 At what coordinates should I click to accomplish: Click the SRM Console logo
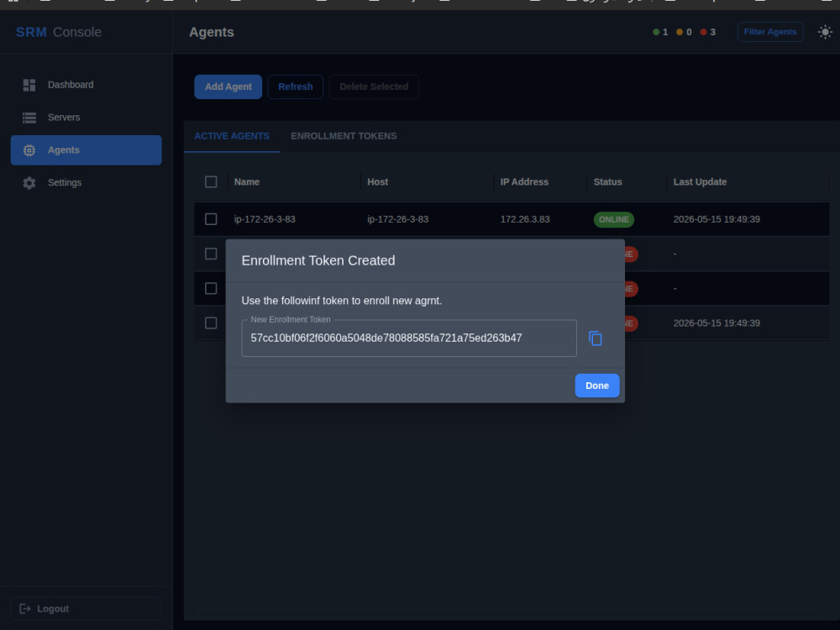(59, 32)
